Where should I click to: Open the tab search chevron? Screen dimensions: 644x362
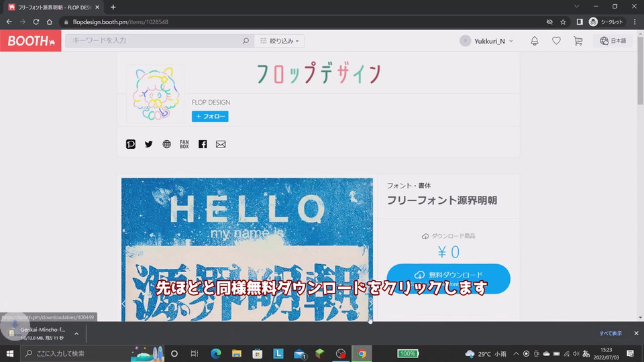pyautogui.click(x=577, y=7)
